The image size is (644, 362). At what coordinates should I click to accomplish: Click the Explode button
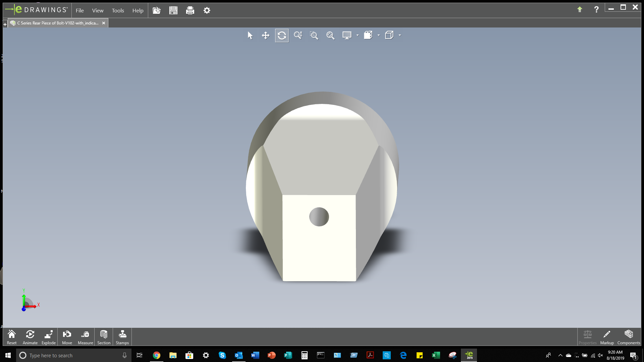(49, 337)
